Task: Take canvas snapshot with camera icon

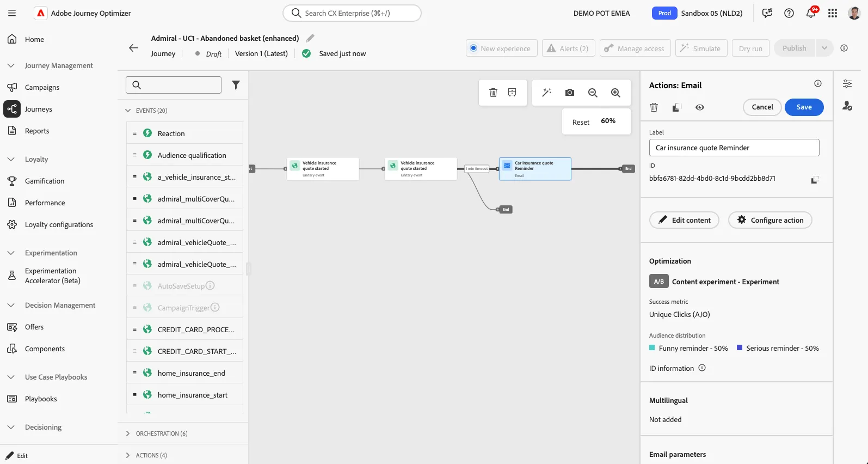Action: click(x=570, y=93)
